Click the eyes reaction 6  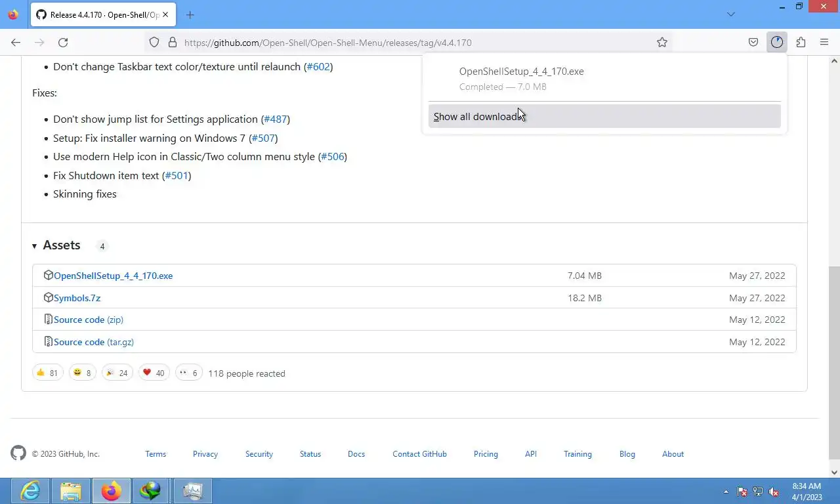[x=188, y=373]
